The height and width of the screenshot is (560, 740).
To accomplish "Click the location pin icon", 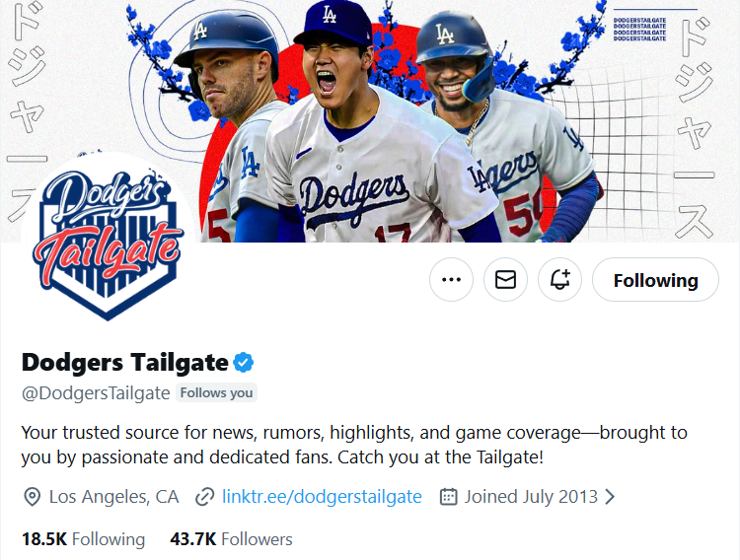I will pos(32,496).
